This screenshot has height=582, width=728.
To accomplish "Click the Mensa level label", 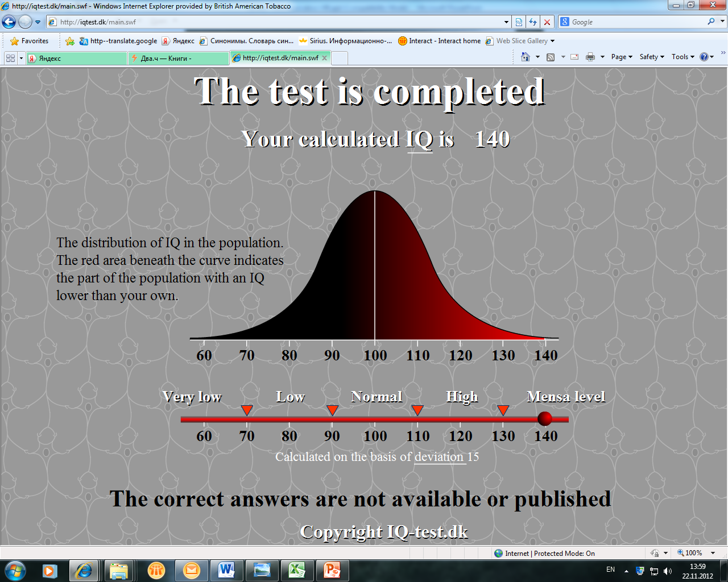I will point(566,397).
